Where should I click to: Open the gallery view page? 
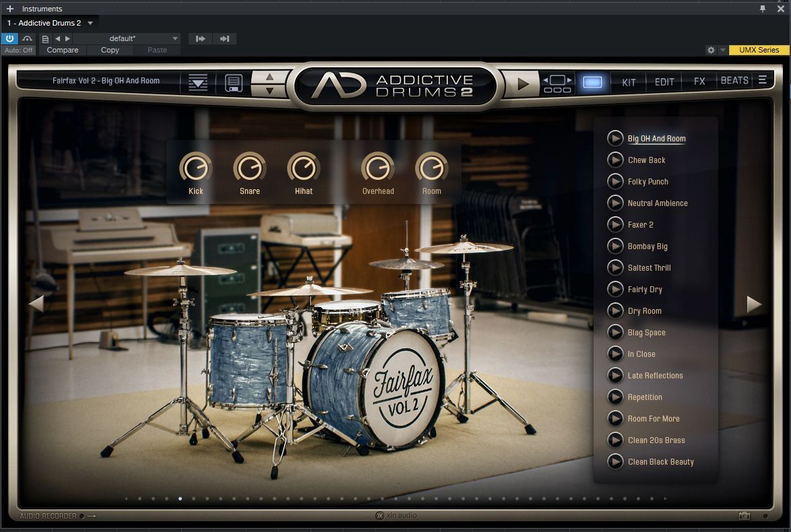pyautogui.click(x=592, y=81)
